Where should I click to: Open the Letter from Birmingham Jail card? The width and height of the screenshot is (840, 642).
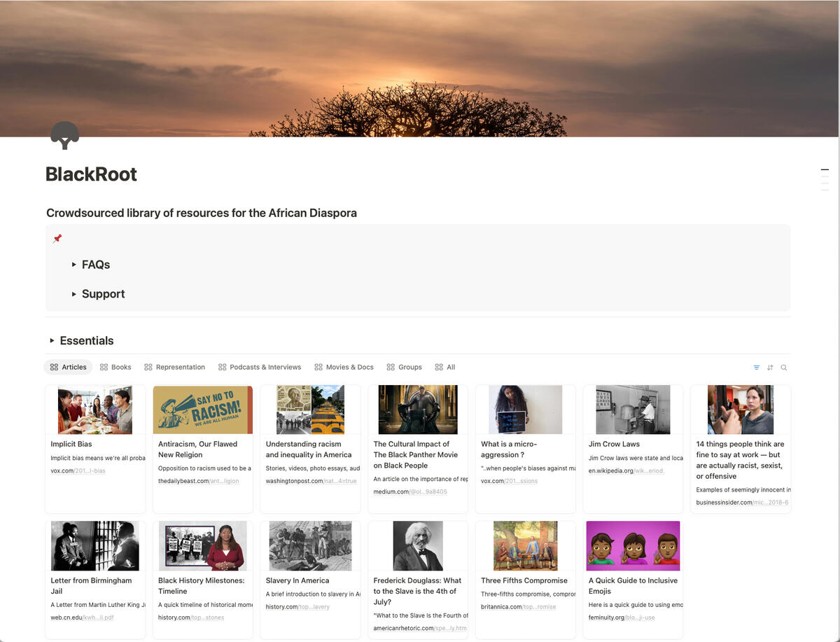[95, 585]
